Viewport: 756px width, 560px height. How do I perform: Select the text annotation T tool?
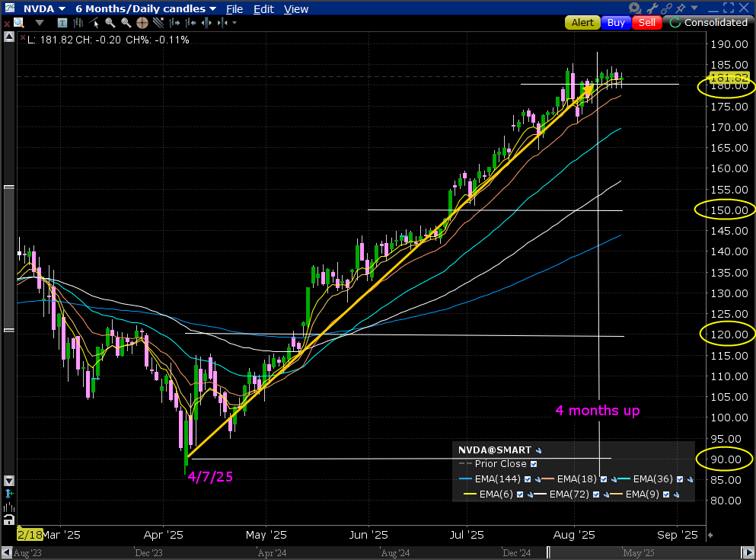click(62, 23)
